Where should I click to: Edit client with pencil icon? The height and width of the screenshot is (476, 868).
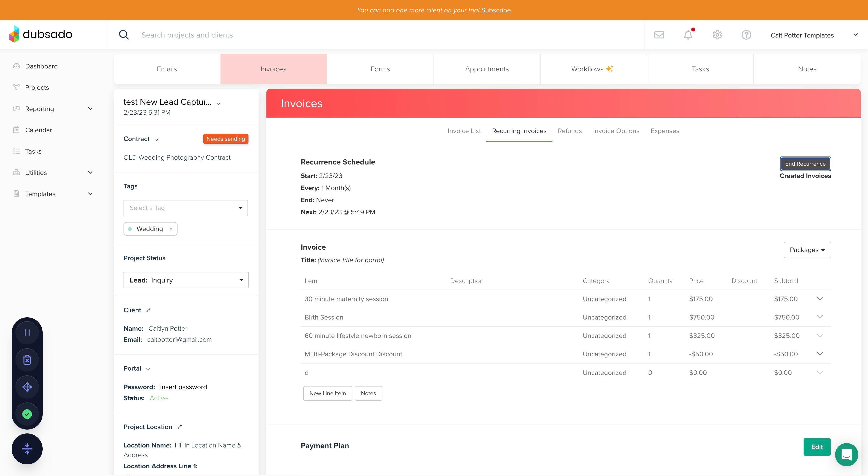pyautogui.click(x=149, y=310)
